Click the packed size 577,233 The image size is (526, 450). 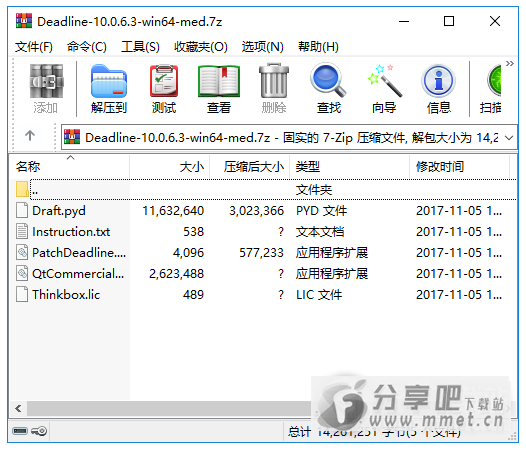coord(262,253)
